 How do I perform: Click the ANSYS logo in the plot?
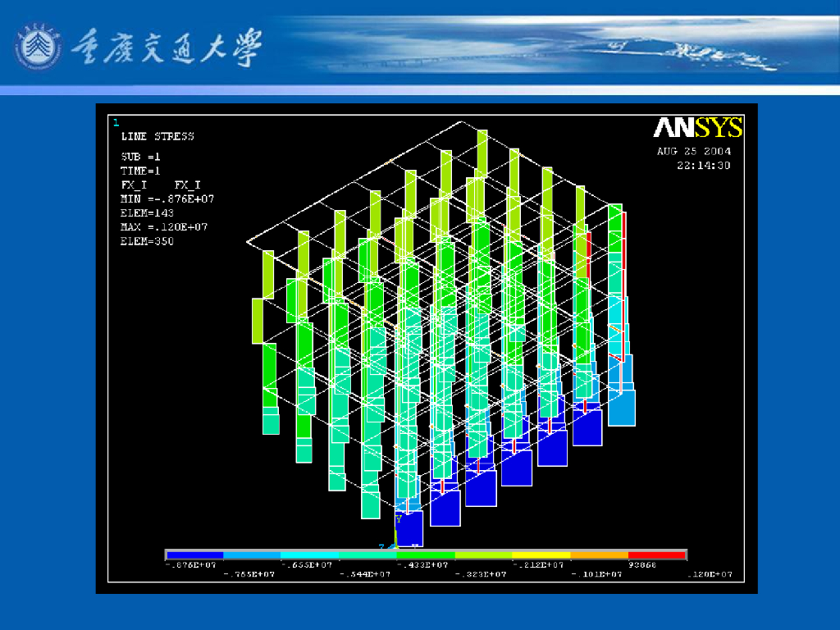coord(697,127)
